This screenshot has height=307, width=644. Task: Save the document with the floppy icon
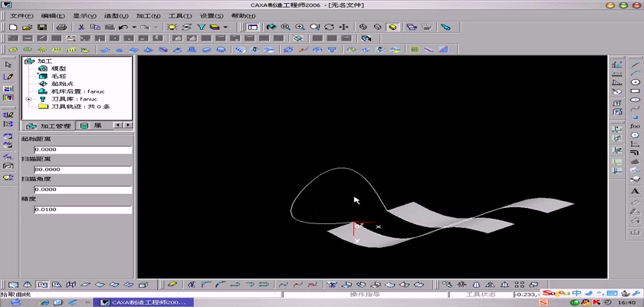click(42, 27)
